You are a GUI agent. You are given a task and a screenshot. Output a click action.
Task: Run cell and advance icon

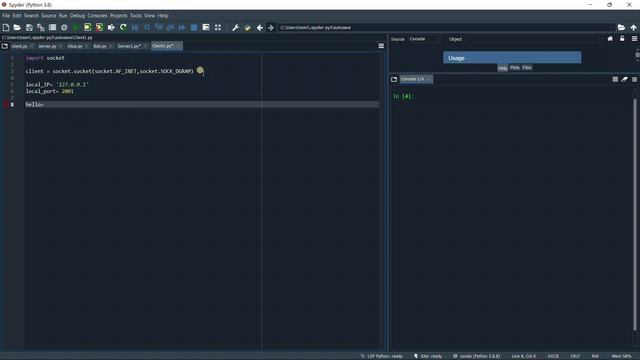[99, 27]
